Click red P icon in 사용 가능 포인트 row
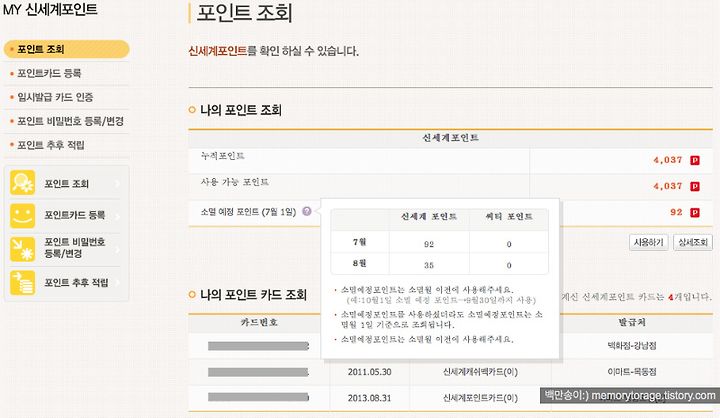This screenshot has width=720, height=418. tap(695, 186)
